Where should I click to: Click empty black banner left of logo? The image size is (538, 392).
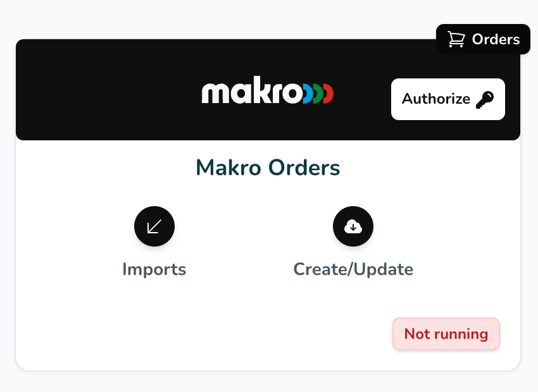tap(103, 90)
